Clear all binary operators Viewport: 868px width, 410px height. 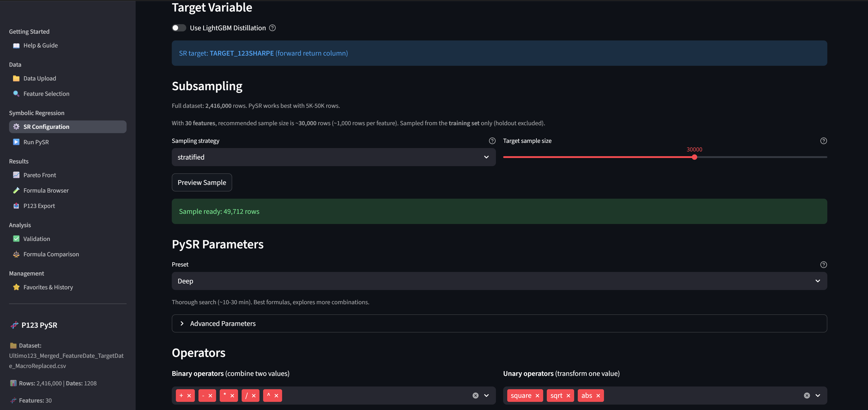[475, 396]
